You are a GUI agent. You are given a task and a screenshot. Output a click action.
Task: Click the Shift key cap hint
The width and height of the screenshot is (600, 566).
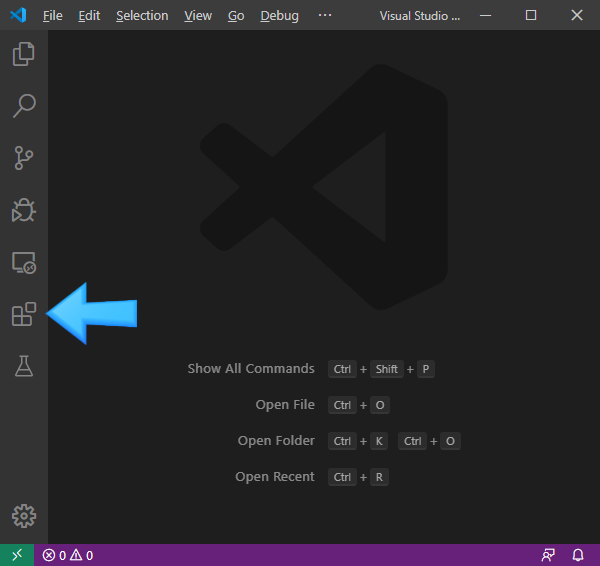pos(386,369)
